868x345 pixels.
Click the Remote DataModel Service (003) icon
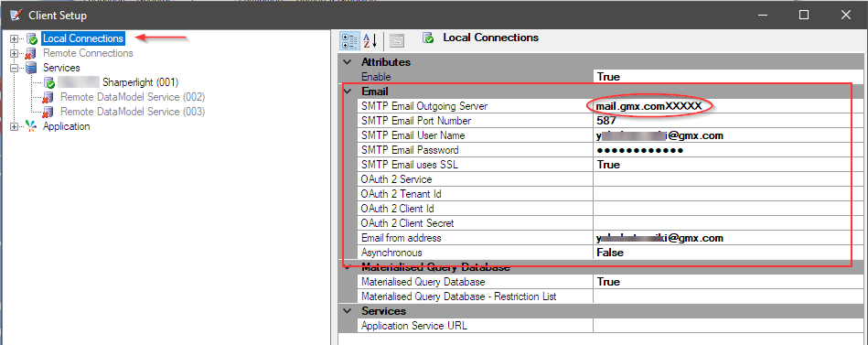pos(49,112)
